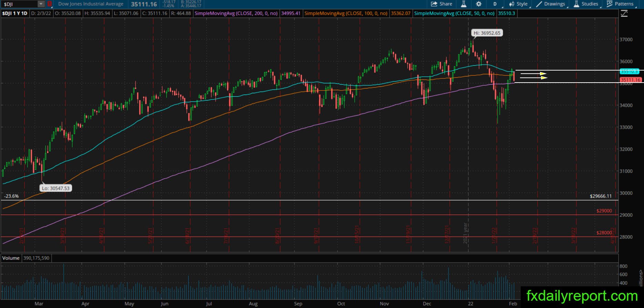The image size is (644, 308).
Task: Select the SimpleMovingAvg (CLOSE, 100, 0, no) label
Action: 346,13
